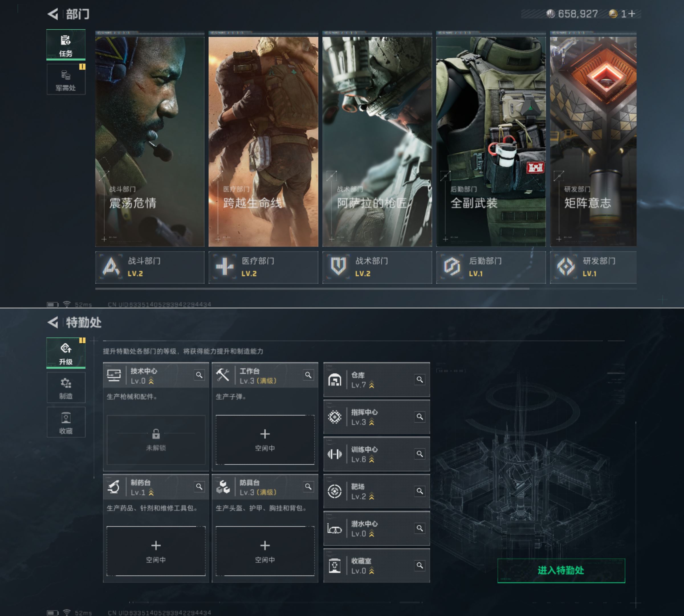The image size is (684, 616).
Task: Switch to the 升级 tab
Action: [66, 353]
